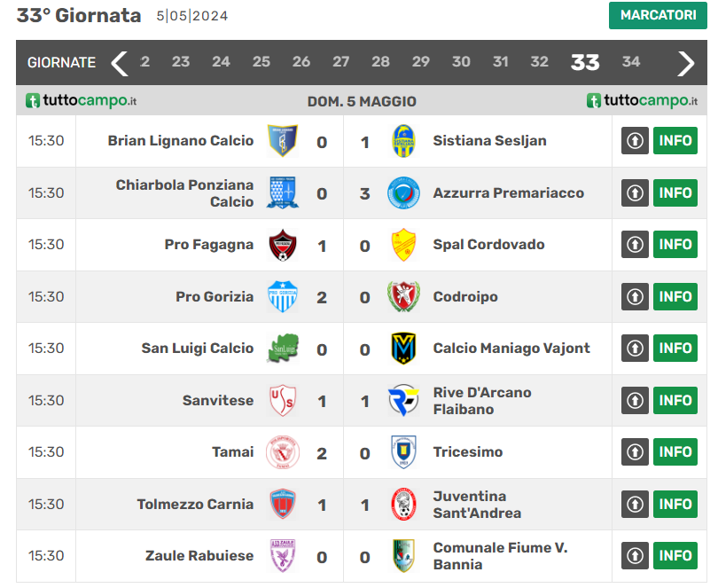Click the up-arrow icon for Tamai match
718x588 pixels.
[x=635, y=452]
